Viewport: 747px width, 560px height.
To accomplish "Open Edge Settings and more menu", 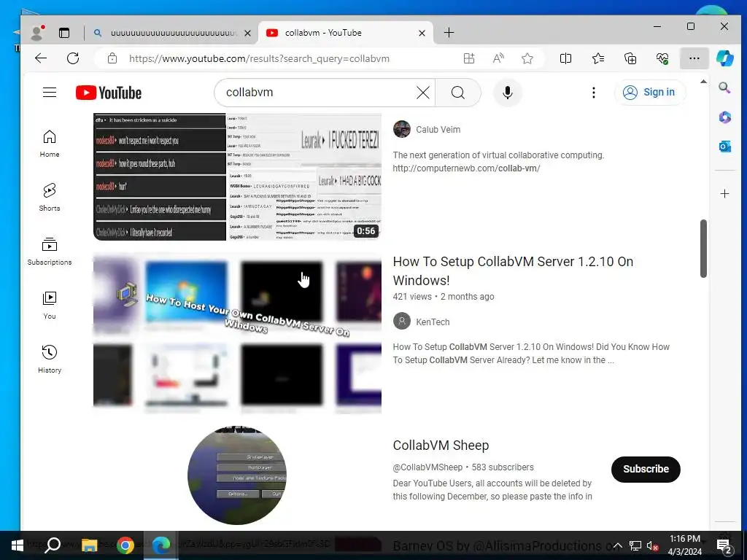I will [694, 58].
